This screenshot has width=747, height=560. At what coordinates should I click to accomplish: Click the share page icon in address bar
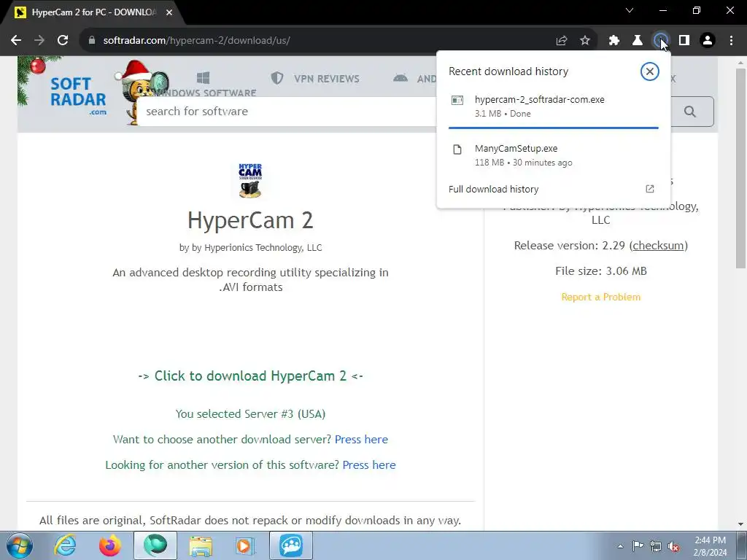coord(562,41)
